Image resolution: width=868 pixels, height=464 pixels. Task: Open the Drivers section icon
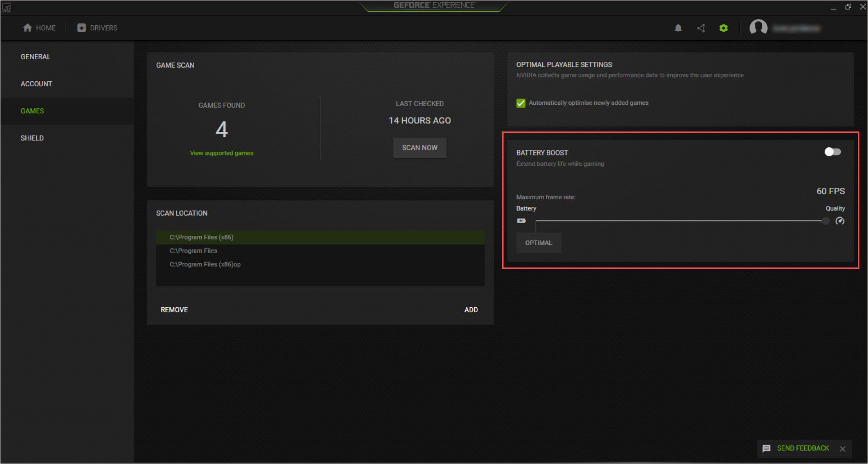point(81,28)
